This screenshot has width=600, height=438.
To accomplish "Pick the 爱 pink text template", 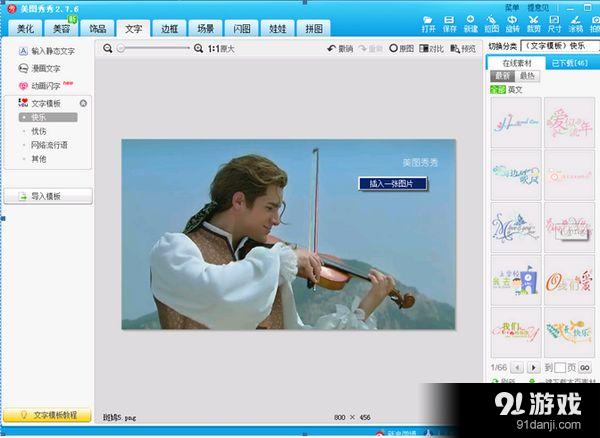I will point(569,122).
